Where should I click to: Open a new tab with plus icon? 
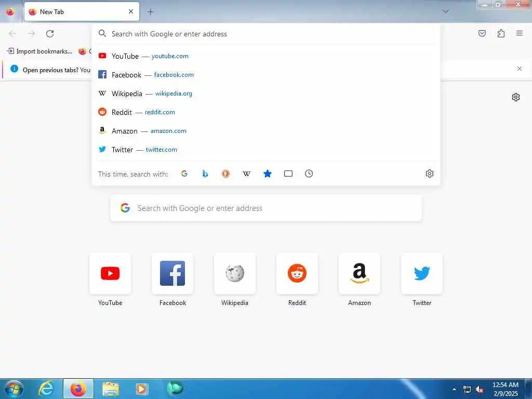point(150,11)
